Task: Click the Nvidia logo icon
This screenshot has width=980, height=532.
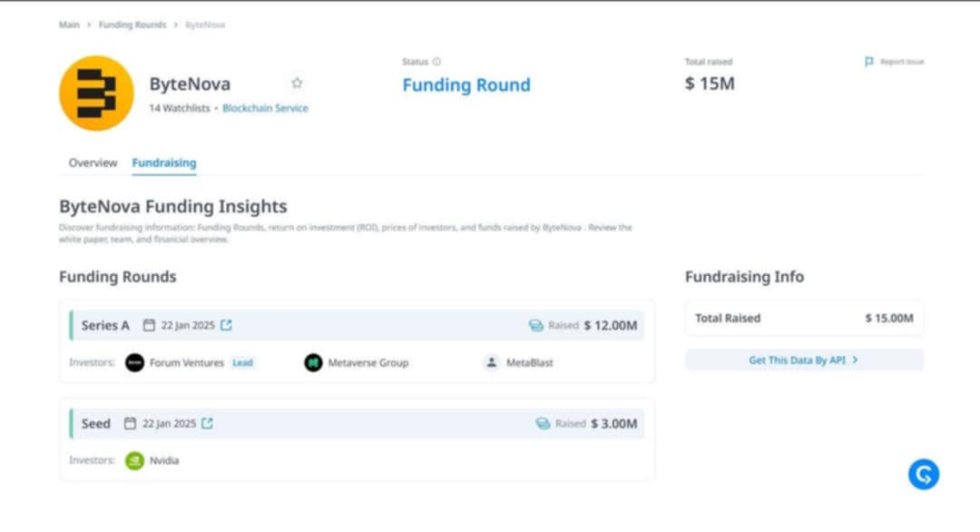Action: pyautogui.click(x=134, y=460)
